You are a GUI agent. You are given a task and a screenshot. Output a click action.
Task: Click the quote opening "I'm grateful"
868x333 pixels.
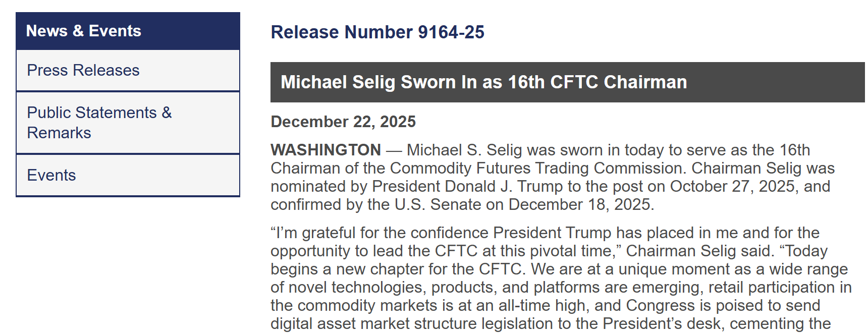click(x=313, y=233)
